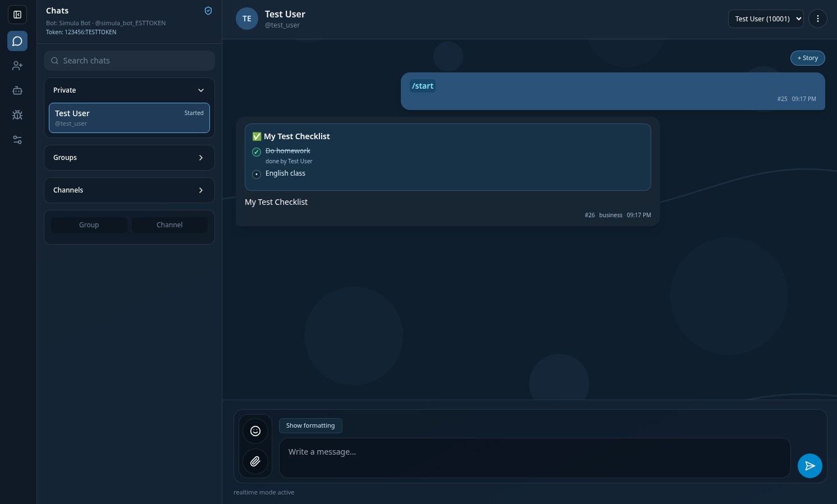This screenshot has width=837, height=504.
Task: Open the Chats speech bubble icon
Action: click(17, 41)
